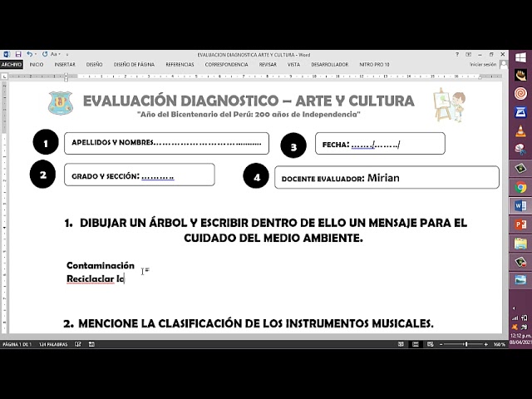Click the child painter clipart image

coord(449,105)
